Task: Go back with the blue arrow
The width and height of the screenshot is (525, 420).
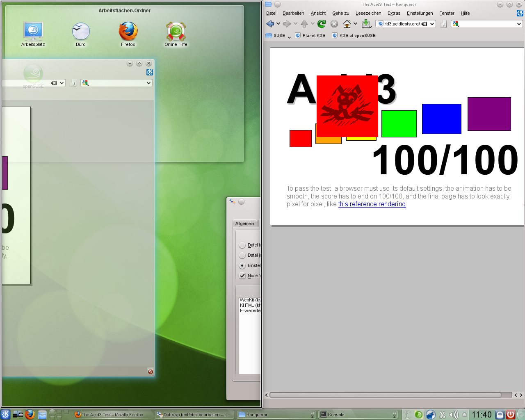Action: [x=270, y=24]
